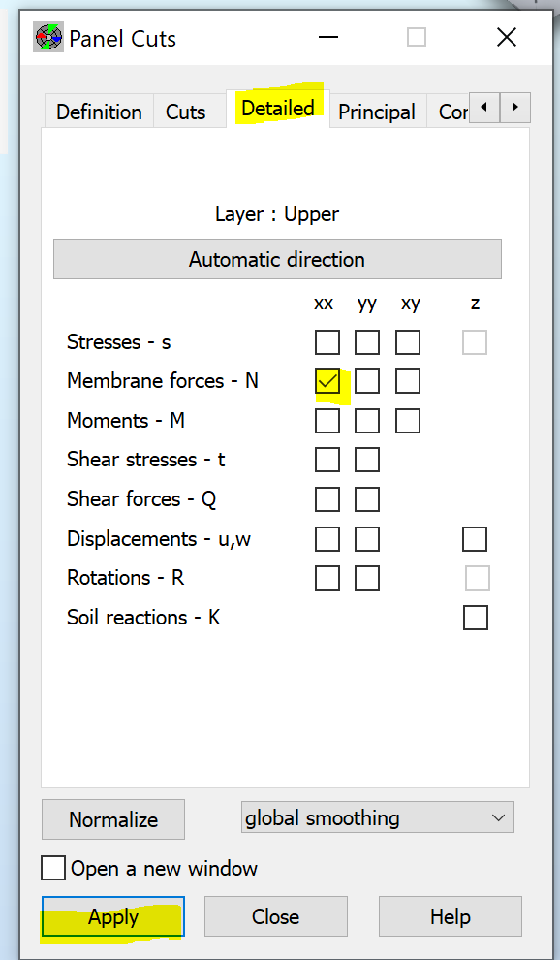The image size is (560, 960).
Task: Enable Shear stresses - t xx checkbox
Action: coord(327,460)
